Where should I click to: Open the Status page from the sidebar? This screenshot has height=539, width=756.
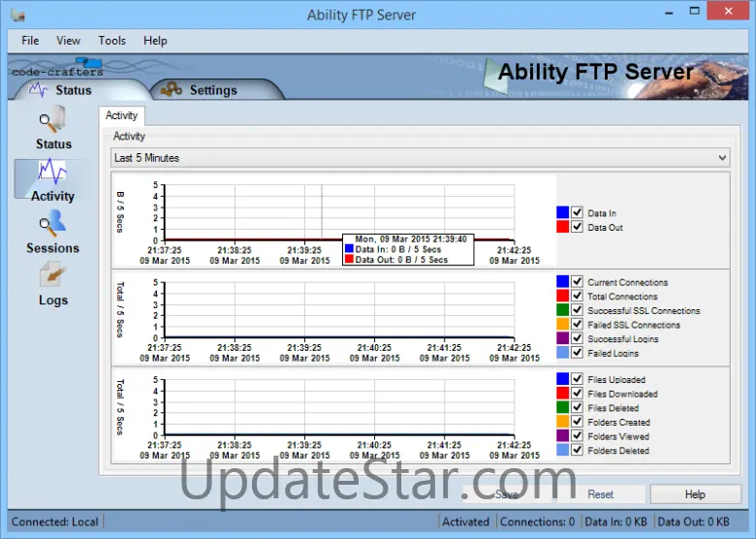(x=53, y=128)
